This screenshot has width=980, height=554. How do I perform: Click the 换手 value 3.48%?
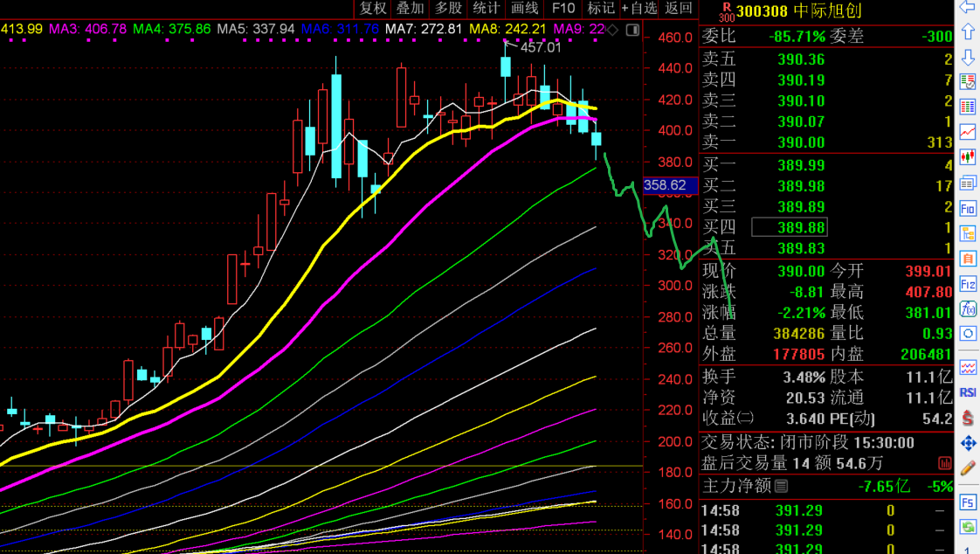pos(804,377)
